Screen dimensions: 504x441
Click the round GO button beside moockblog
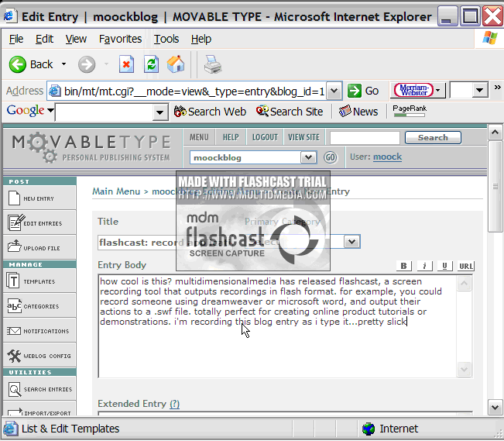[x=331, y=157]
